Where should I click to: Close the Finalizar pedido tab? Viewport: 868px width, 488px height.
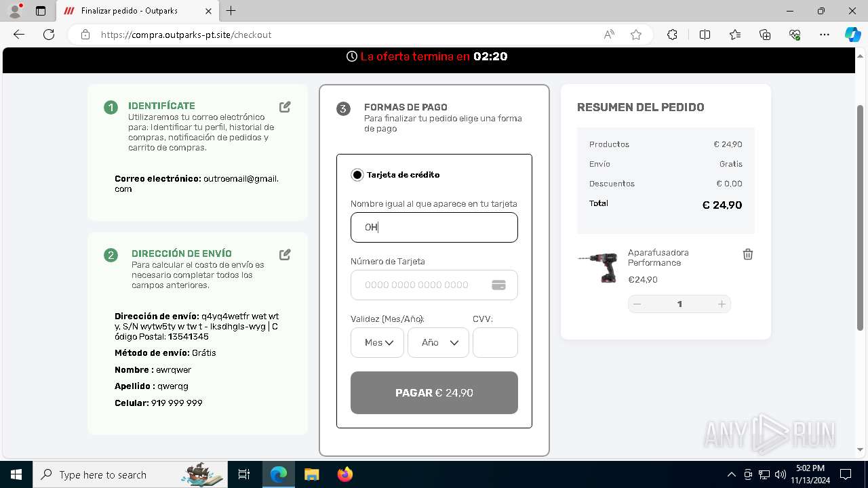(209, 11)
